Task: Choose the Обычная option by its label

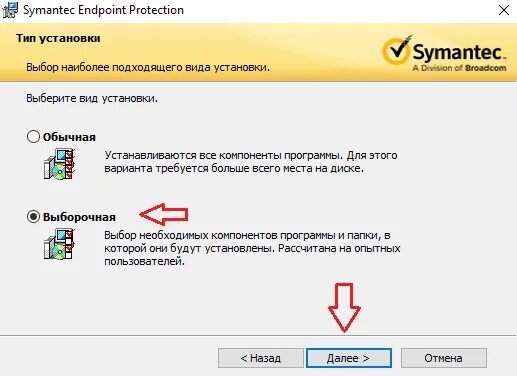Action: pyautogui.click(x=69, y=137)
